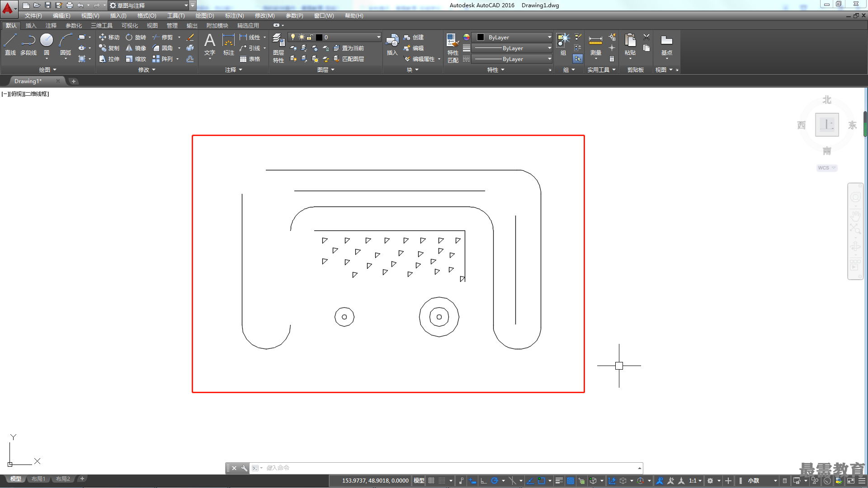Image resolution: width=868 pixels, height=488 pixels.
Task: Toggle grid display in status bar
Action: point(431,480)
